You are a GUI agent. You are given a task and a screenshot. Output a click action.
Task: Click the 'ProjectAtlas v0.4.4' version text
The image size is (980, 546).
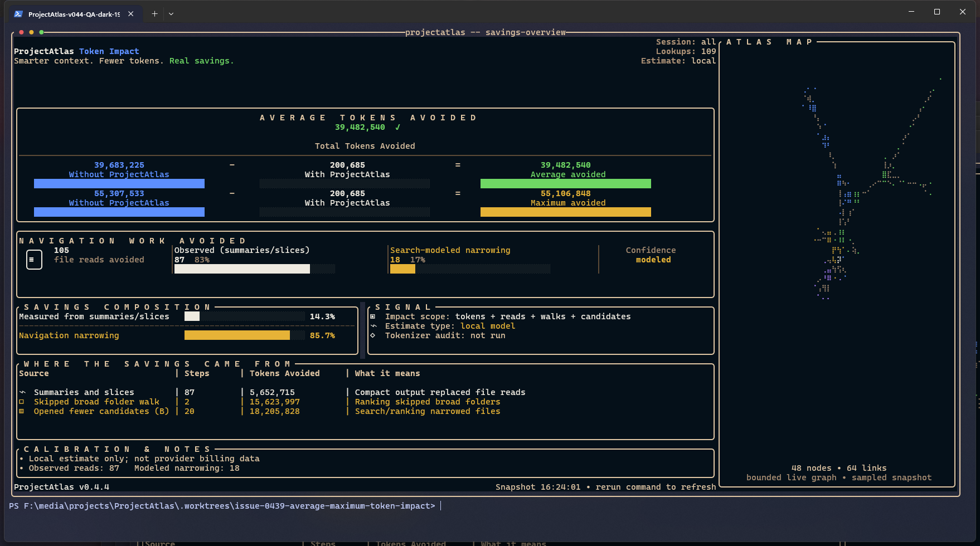pos(61,487)
